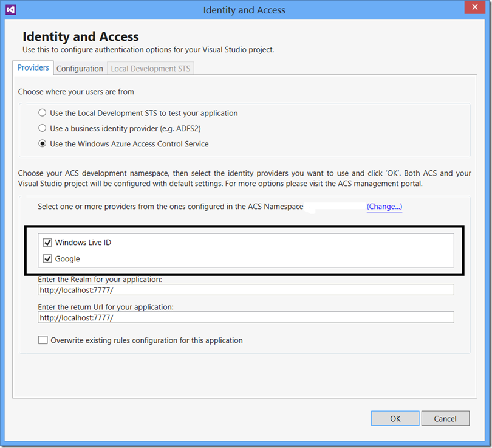Confirm with the OK button
Screen dimensions: 492x448
[395, 418]
